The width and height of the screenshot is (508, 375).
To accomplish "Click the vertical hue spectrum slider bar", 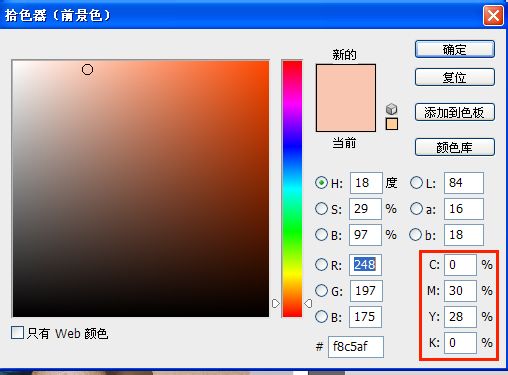I will (x=292, y=189).
